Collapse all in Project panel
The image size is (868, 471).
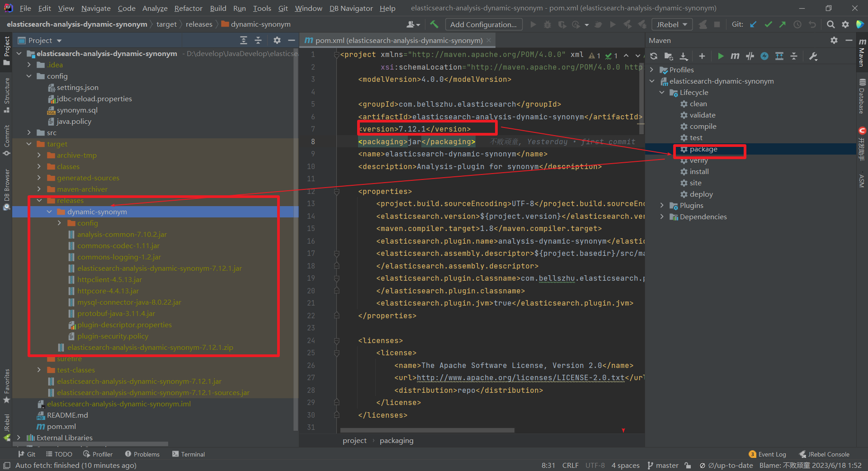pos(258,40)
